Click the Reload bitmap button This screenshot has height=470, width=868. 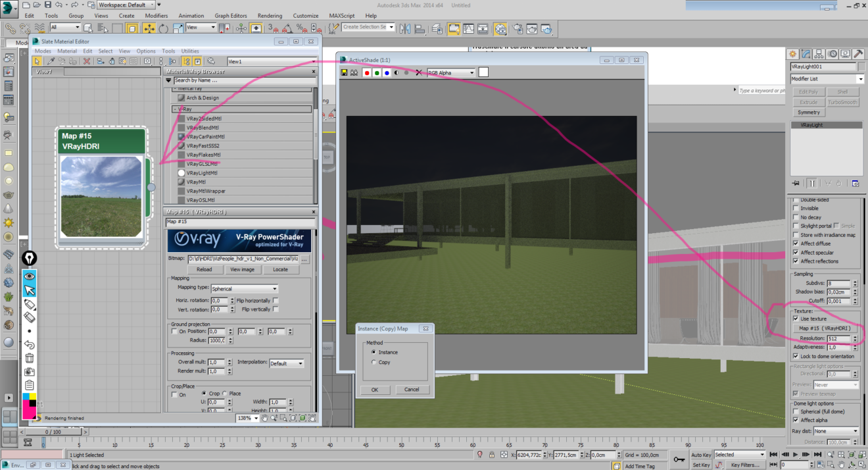pos(204,269)
